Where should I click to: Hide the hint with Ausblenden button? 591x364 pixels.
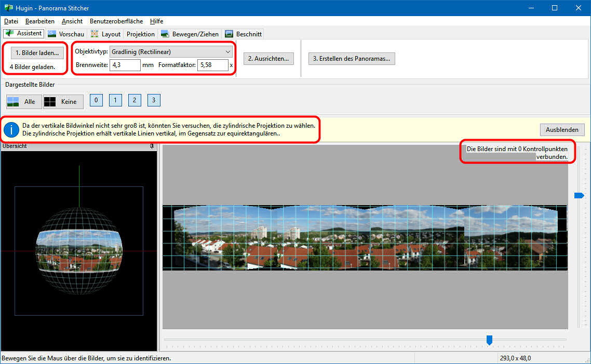point(562,129)
